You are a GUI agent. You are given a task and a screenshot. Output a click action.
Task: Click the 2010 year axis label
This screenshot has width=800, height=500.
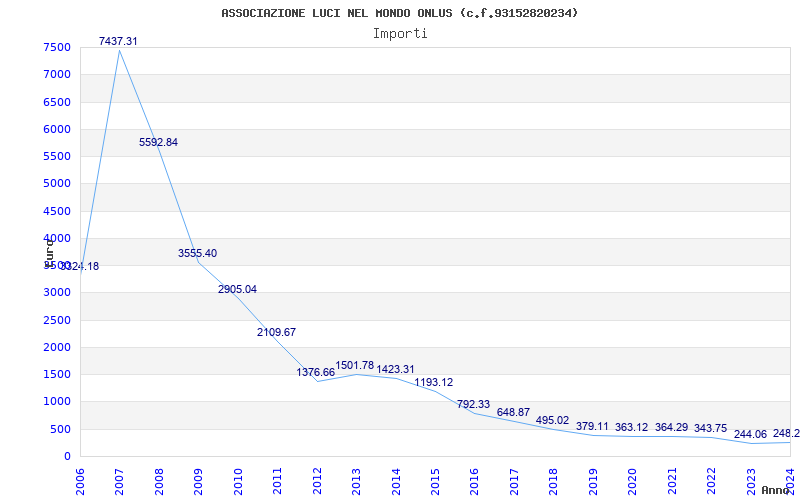tap(238, 481)
